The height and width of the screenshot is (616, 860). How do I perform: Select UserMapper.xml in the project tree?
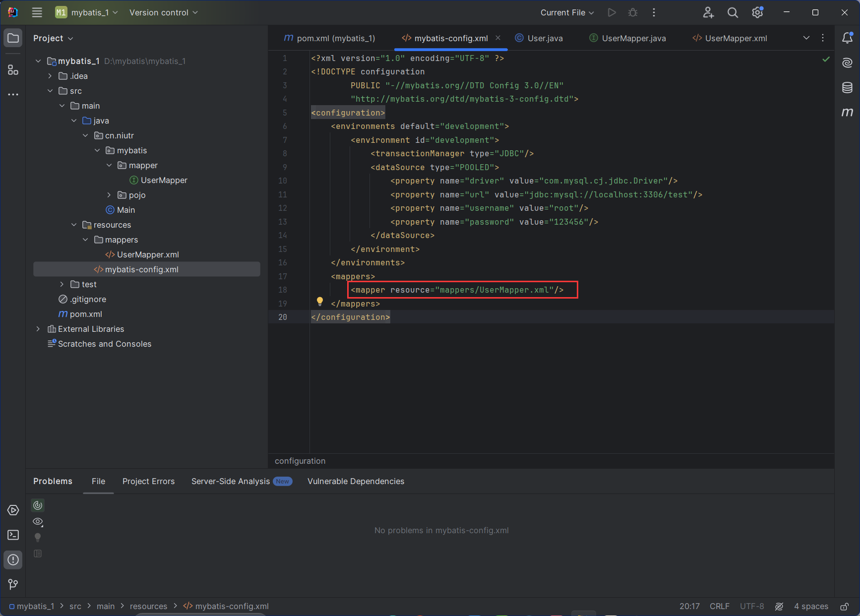click(x=147, y=254)
